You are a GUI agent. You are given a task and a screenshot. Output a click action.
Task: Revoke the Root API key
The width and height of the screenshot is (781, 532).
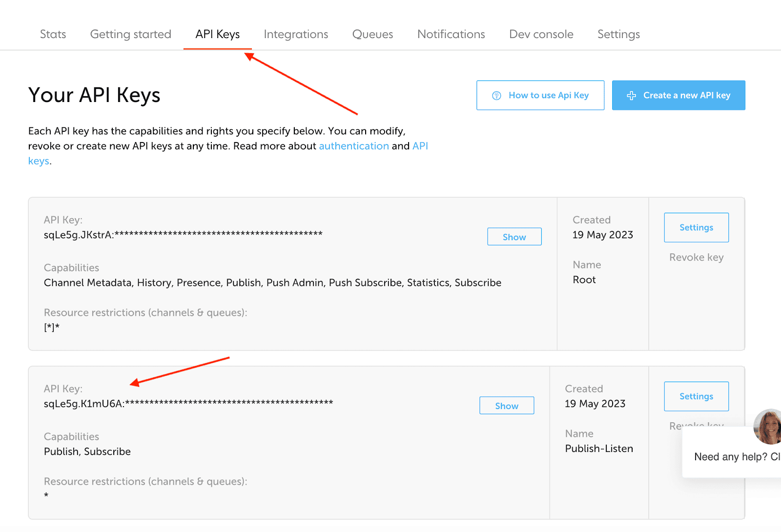696,257
